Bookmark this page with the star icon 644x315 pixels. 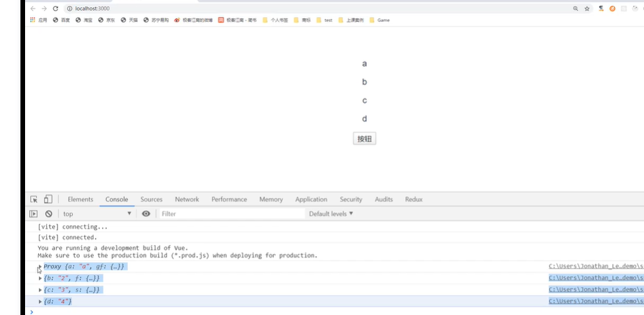[x=587, y=9]
